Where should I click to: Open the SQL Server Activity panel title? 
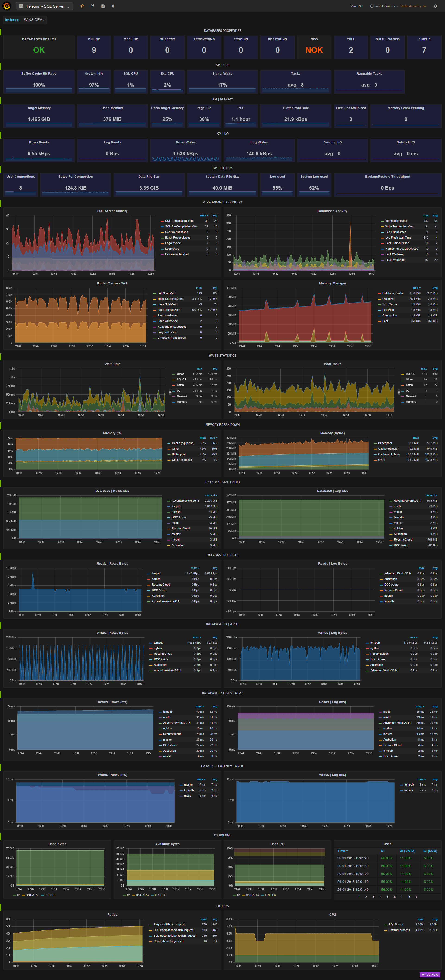pyautogui.click(x=112, y=211)
